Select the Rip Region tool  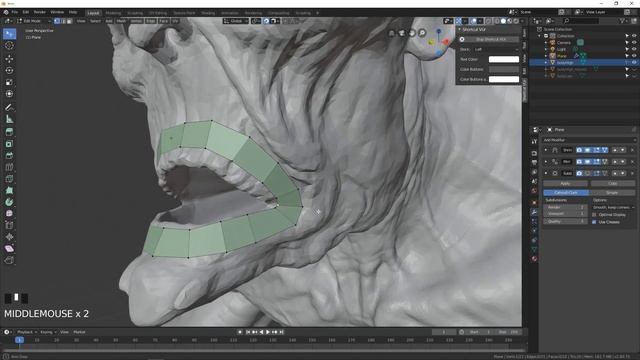pyautogui.click(x=9, y=260)
